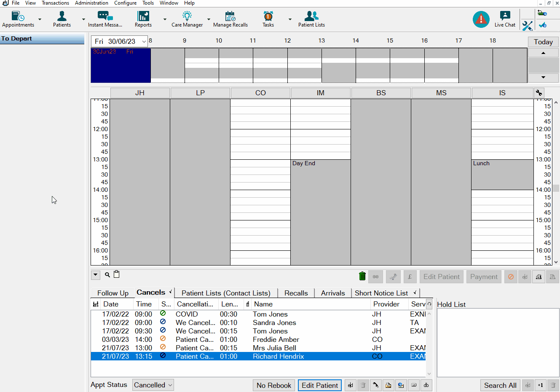The height and width of the screenshot is (392, 560).
Task: Click the orange cancel circle icon button
Action: 511,277
